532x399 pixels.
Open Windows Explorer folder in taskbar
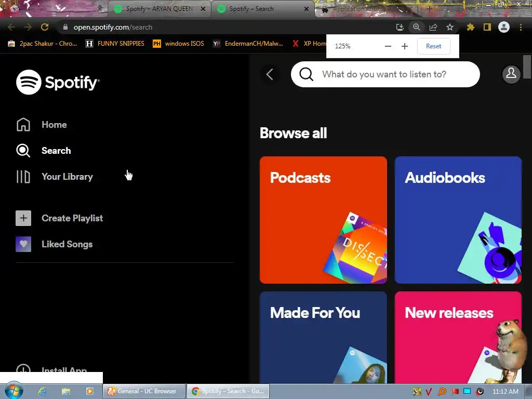[66, 391]
